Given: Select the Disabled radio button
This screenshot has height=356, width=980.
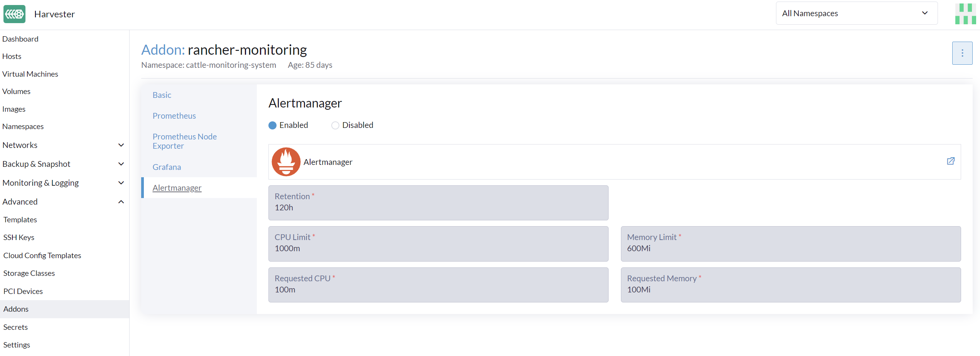Looking at the screenshot, I should point(335,125).
